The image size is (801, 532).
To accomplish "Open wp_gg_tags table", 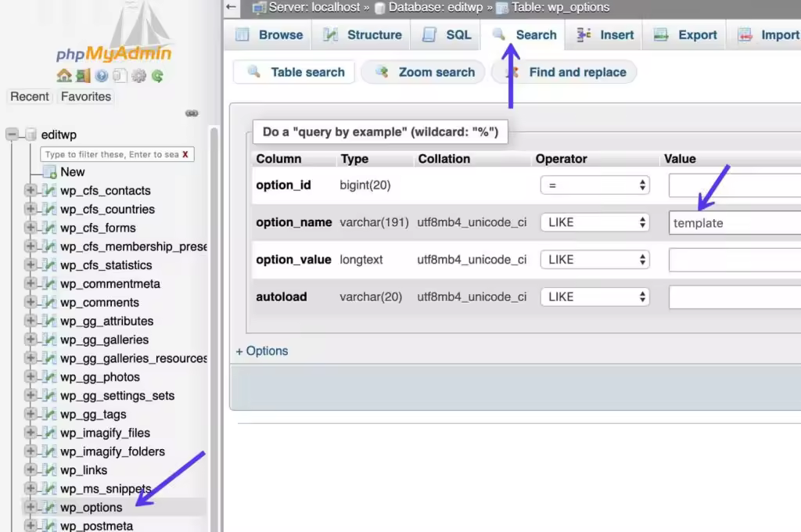I will click(x=93, y=415).
